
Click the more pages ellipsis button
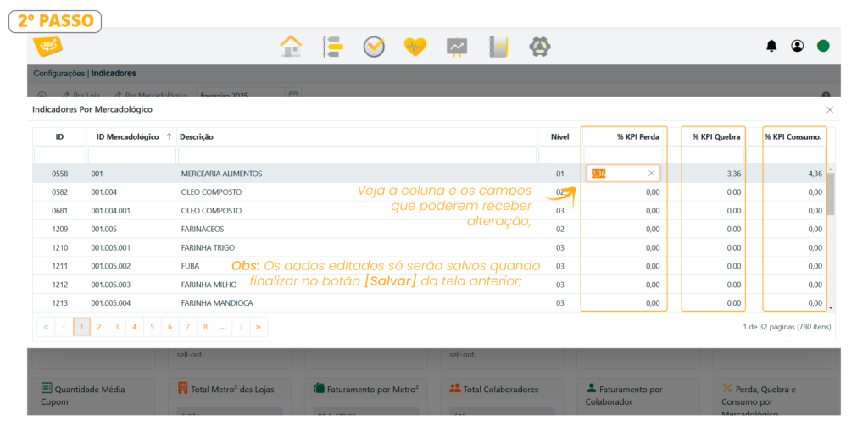[x=223, y=327]
